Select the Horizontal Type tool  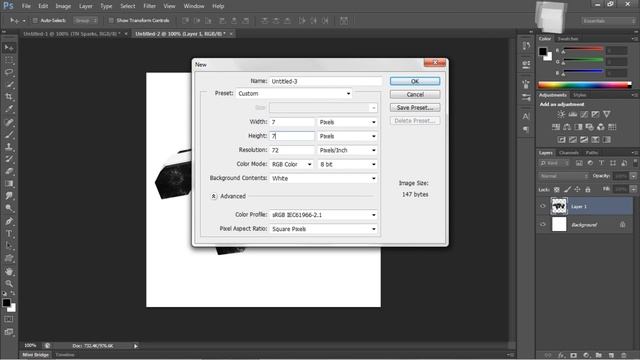(x=9, y=233)
